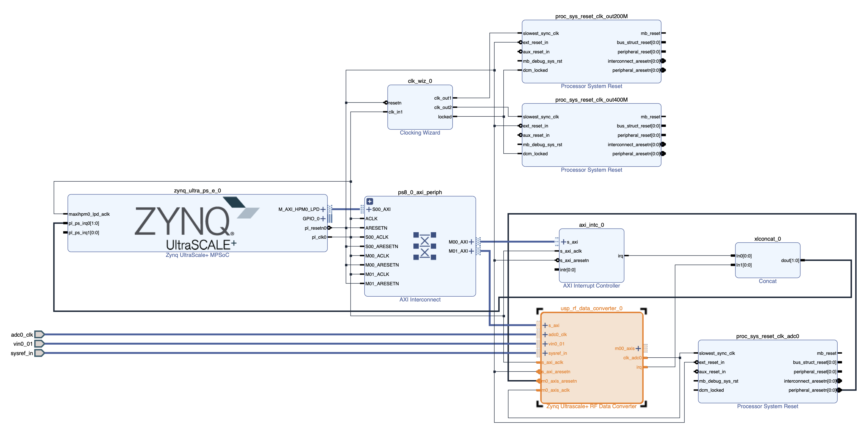Viewport: 868px width, 436px height.
Task: Click Zynq Ultrascale+ RF Data Converter label
Action: [591, 407]
